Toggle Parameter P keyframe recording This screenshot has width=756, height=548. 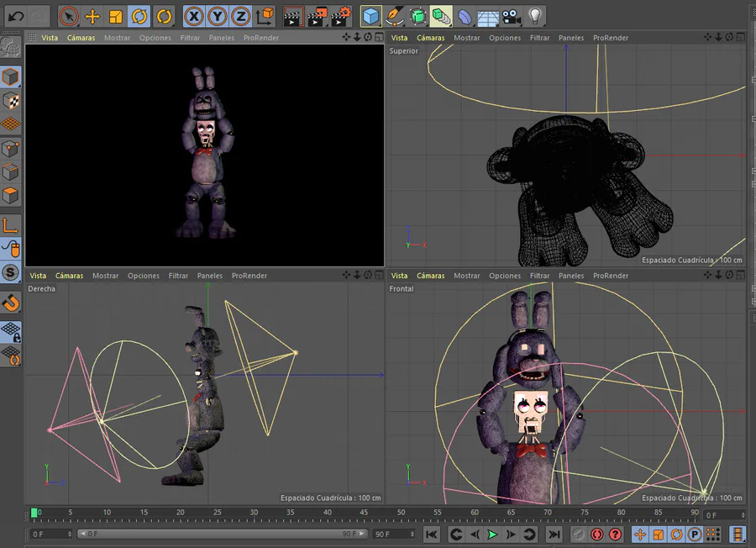[x=695, y=534]
